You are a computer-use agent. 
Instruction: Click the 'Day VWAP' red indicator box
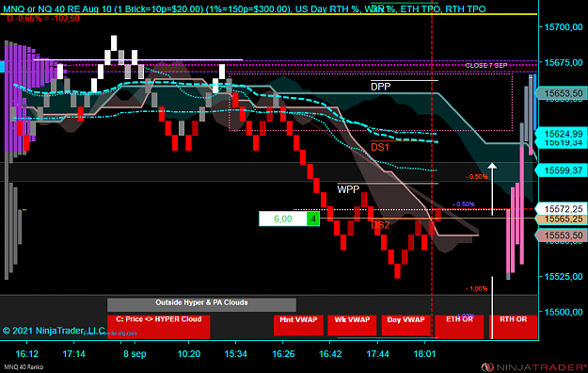pyautogui.click(x=405, y=325)
